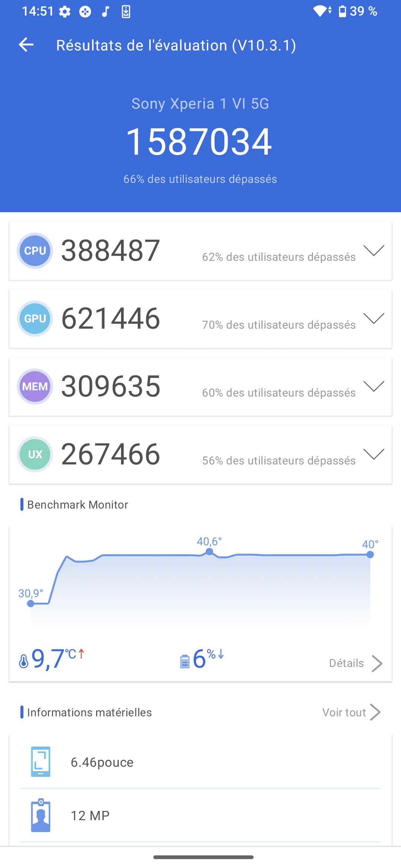
Task: Tap the front camera 12 MP icon
Action: (40, 815)
